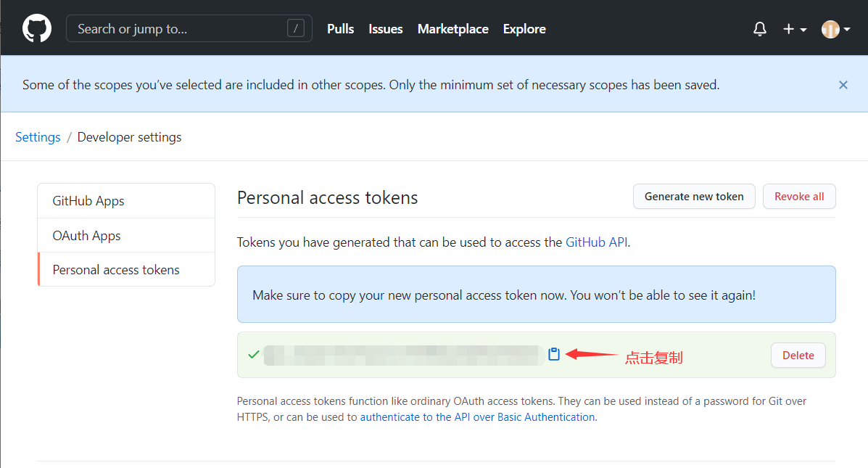Viewport: 868px width, 468px height.
Task: Generate a new token
Action: 693,196
